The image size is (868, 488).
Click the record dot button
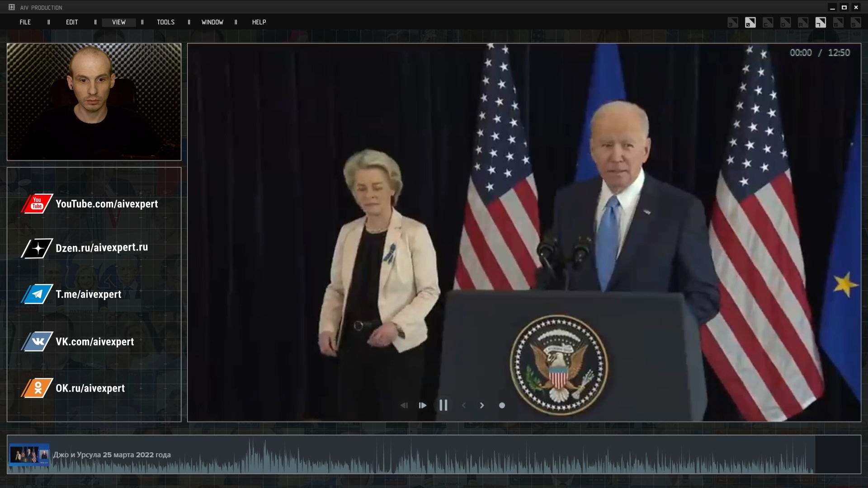coord(502,405)
